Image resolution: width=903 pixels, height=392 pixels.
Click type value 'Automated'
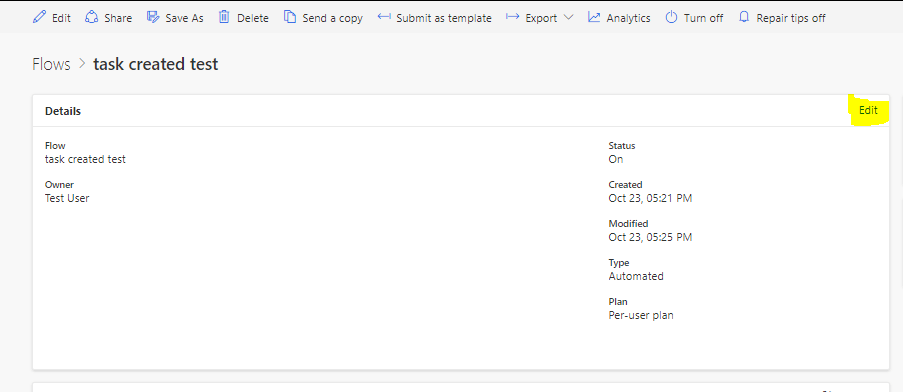[636, 276]
